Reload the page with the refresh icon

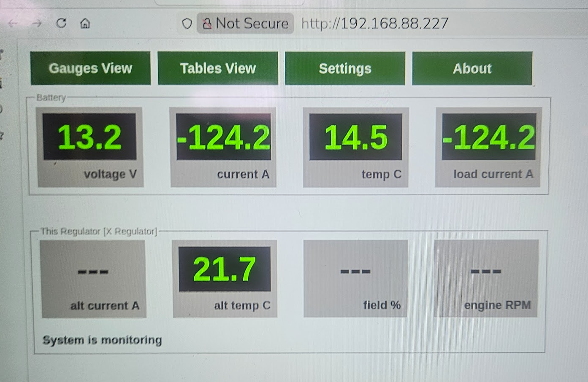tap(61, 23)
